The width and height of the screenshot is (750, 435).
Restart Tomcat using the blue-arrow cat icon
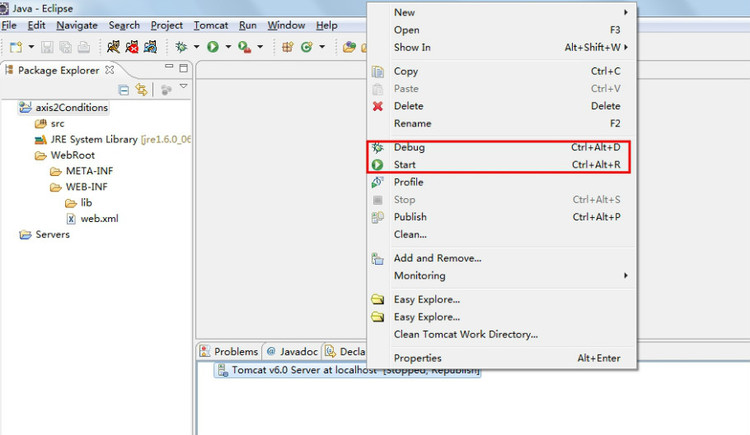click(150, 47)
